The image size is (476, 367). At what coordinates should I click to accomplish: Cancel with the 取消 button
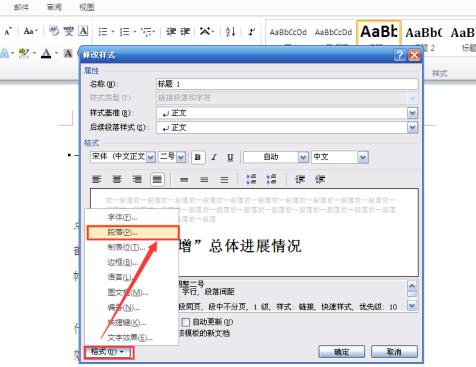click(x=394, y=352)
